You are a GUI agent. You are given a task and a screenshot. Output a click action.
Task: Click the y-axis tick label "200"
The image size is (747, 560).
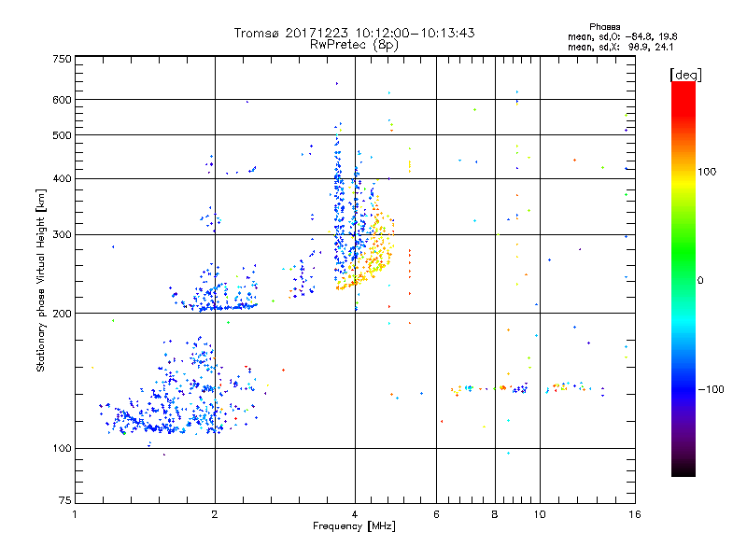tap(63, 314)
